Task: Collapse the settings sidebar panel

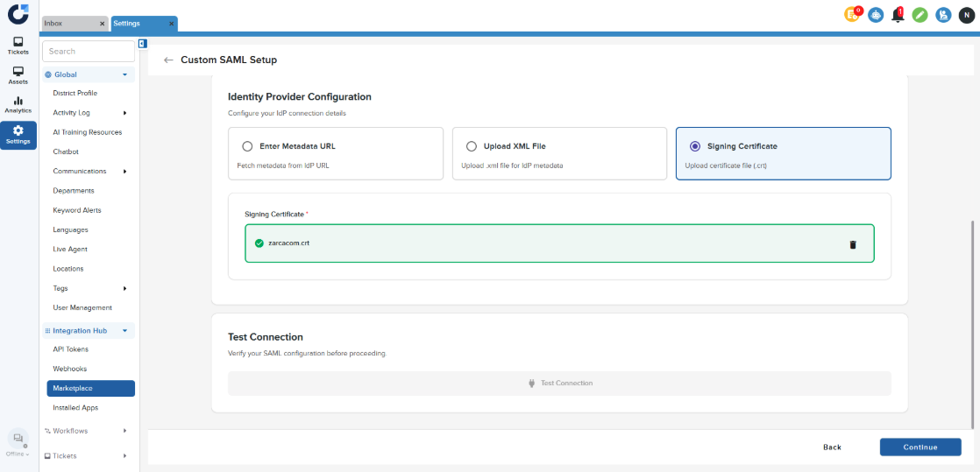Action: pyautogui.click(x=142, y=44)
